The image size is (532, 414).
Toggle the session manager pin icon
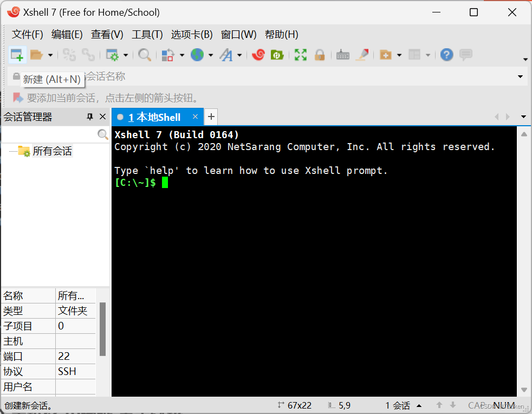coord(90,117)
